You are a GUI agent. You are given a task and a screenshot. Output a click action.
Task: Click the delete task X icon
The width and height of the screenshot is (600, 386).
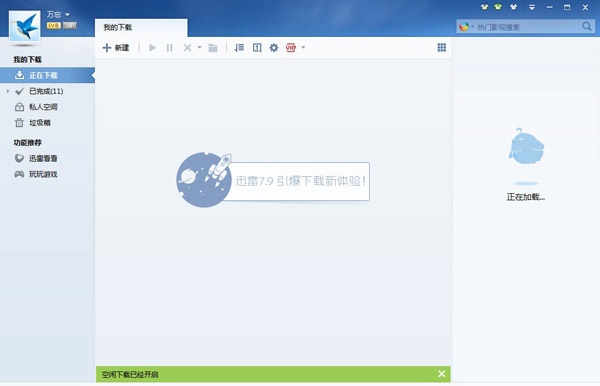(x=187, y=48)
